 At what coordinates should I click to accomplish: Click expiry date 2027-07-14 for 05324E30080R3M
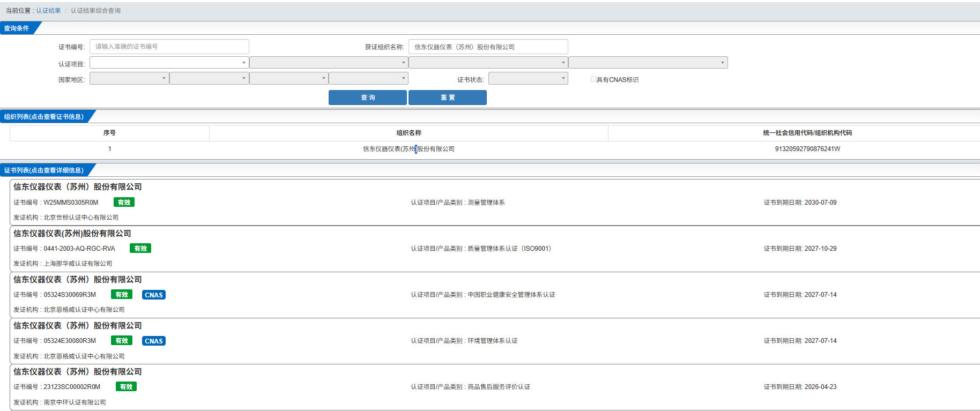click(x=820, y=341)
